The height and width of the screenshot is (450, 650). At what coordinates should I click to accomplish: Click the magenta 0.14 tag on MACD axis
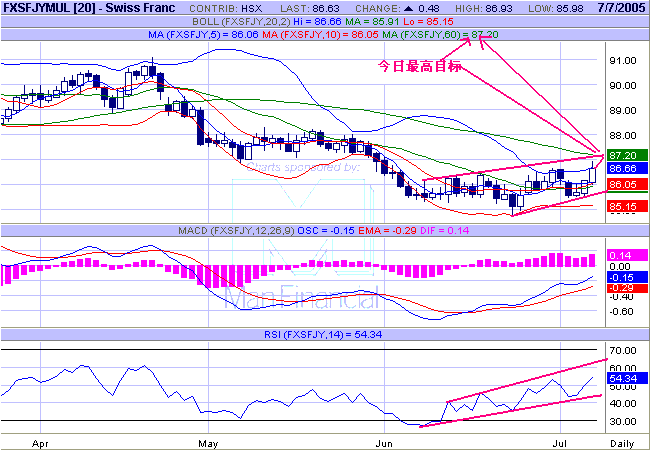click(x=627, y=255)
